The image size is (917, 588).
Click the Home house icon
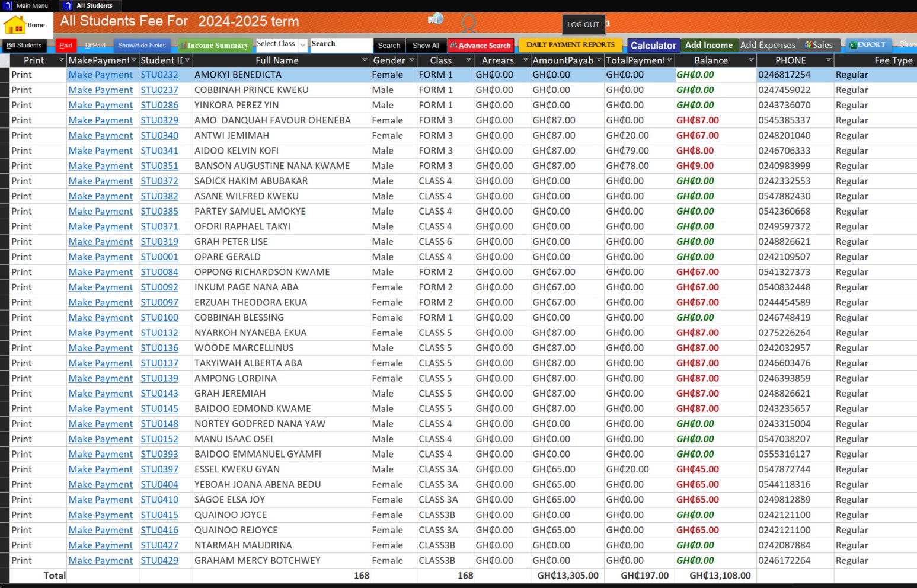coord(15,25)
